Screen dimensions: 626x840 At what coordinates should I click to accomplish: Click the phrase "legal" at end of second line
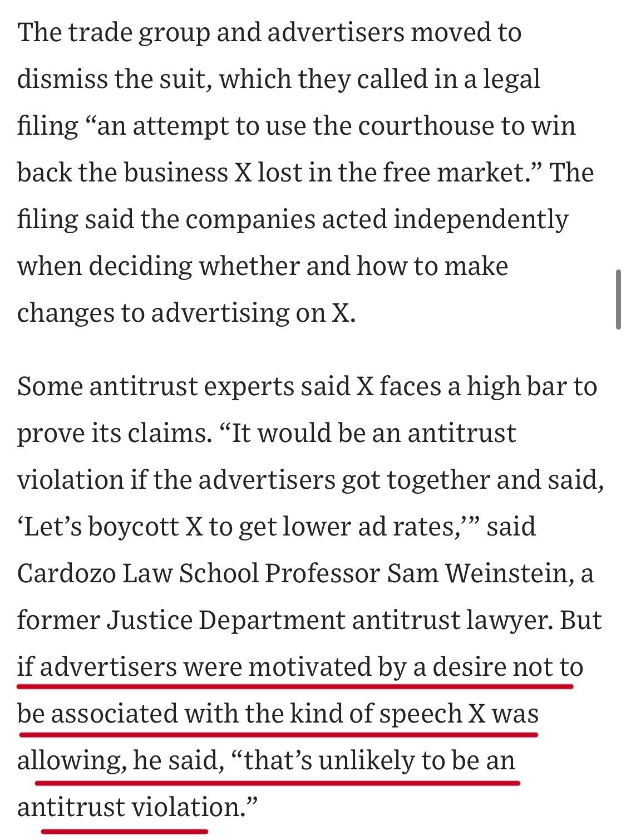coord(511,80)
